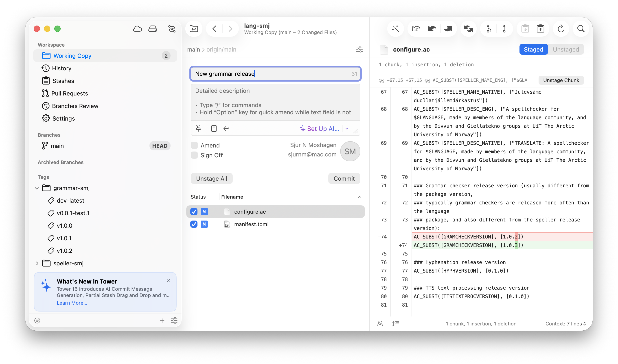Collapse the grammar-smj tag folder

(37, 188)
